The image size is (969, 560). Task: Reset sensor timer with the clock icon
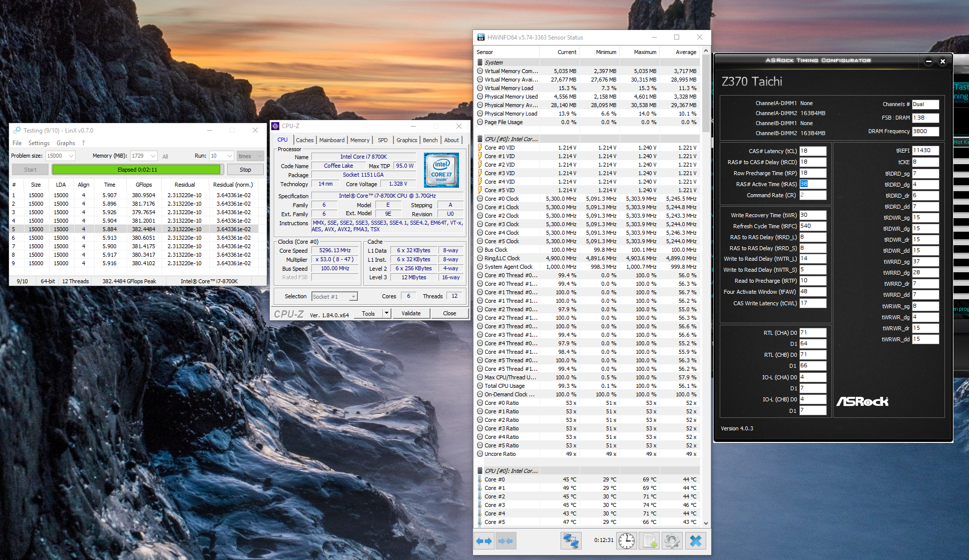tap(626, 541)
